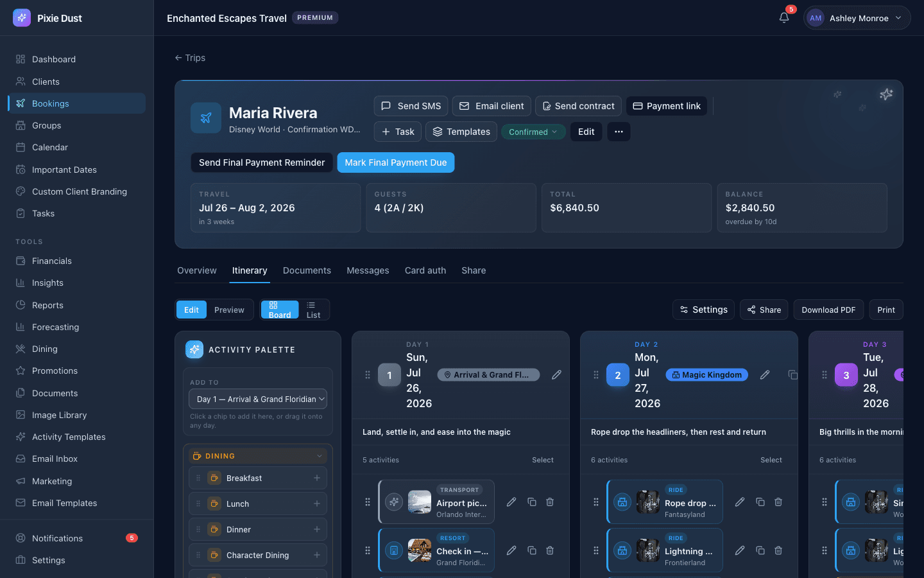Click Send SMS button
This screenshot has width=924, height=578.
[x=411, y=106]
